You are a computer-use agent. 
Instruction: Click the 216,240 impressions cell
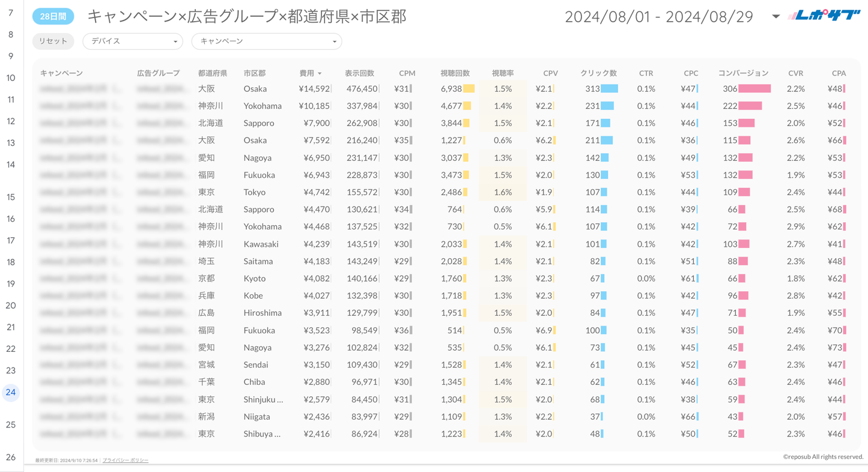coord(362,141)
